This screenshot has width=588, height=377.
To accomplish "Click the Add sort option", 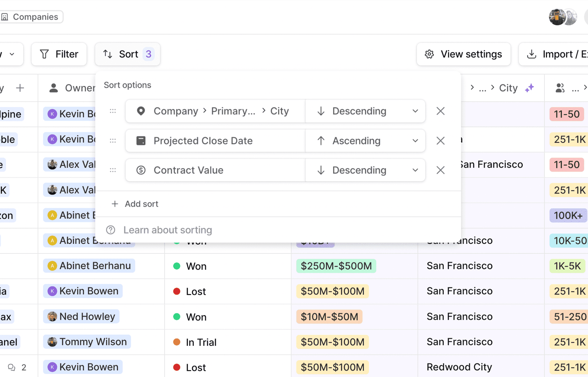I will click(x=134, y=204).
